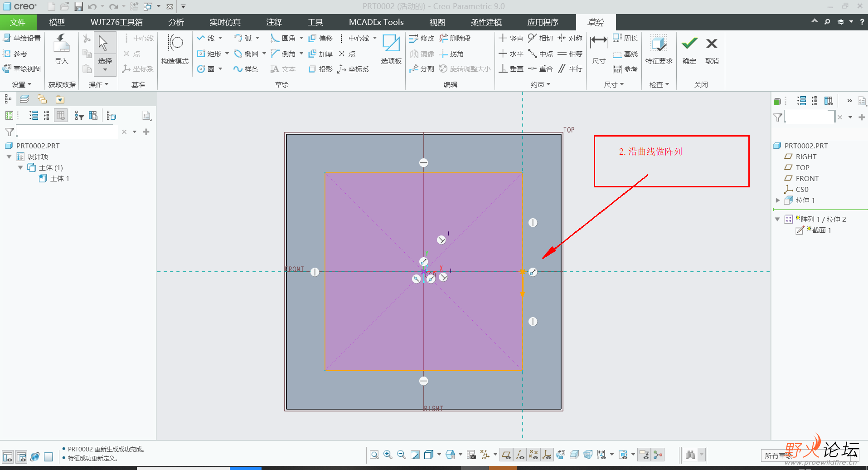Image resolution: width=868 pixels, height=470 pixels.
Task: Open the 线 line dropdown arrow
Action: click(220, 39)
